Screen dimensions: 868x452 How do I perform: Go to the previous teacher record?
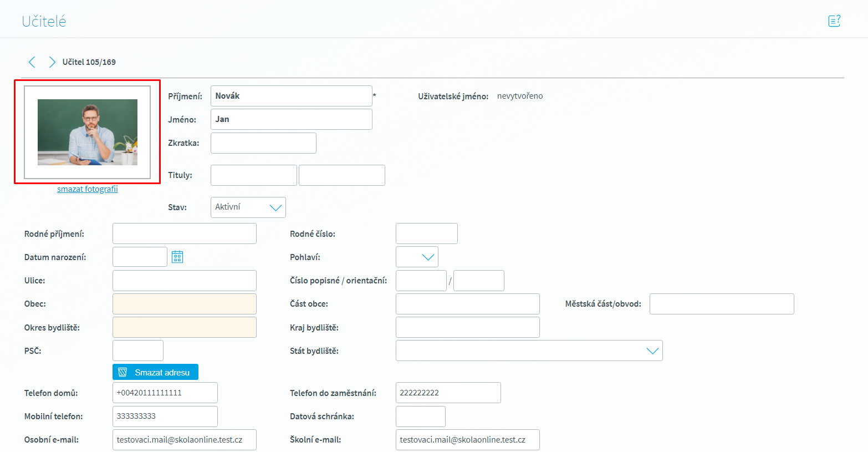coord(32,62)
